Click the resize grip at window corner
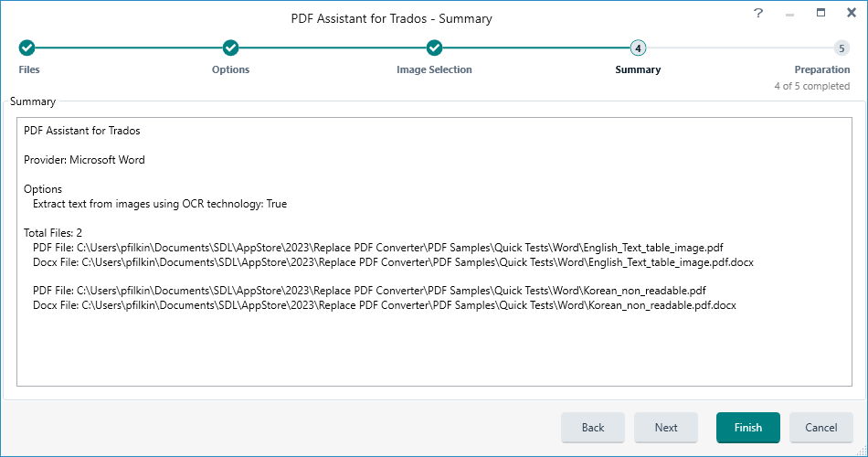The height and width of the screenshot is (457, 868). click(862, 451)
